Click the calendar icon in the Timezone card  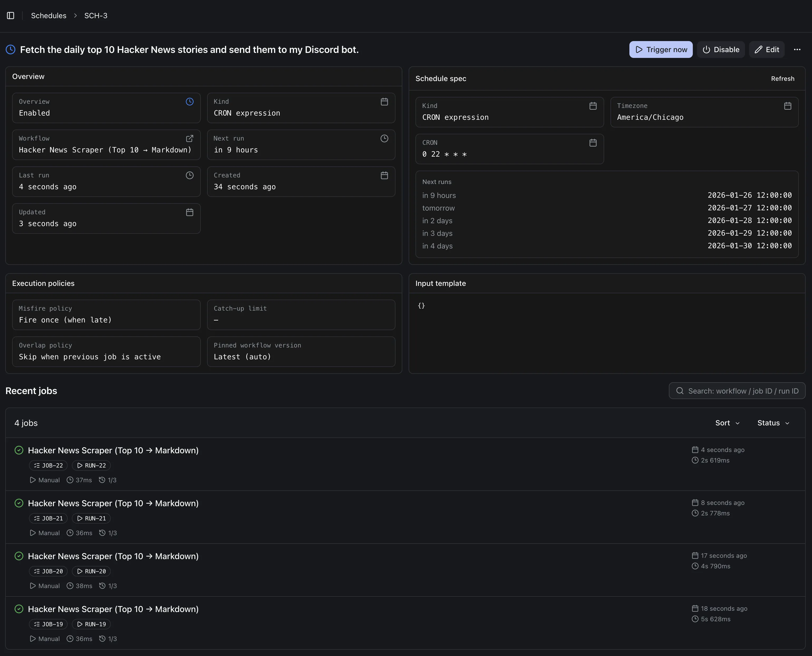coord(788,106)
